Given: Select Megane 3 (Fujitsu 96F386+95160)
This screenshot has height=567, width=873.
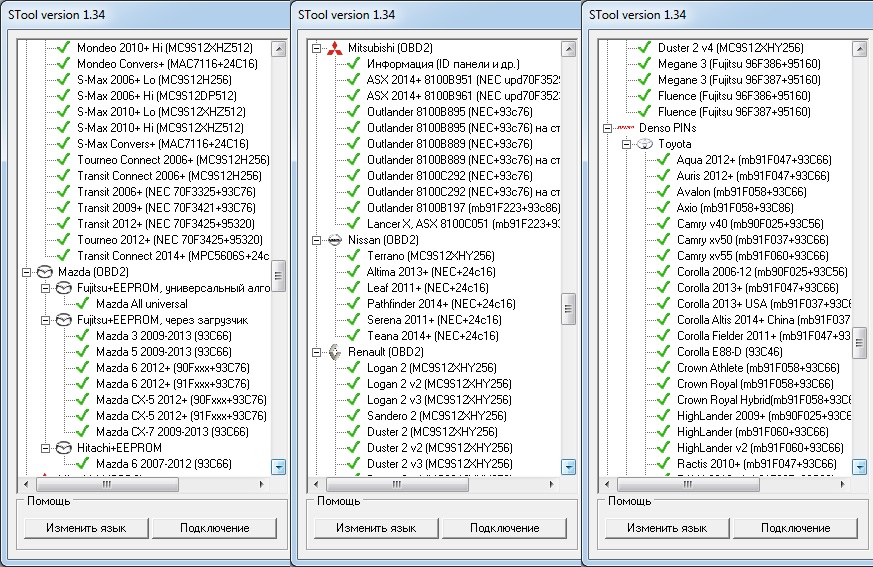Looking at the screenshot, I should pos(739,64).
